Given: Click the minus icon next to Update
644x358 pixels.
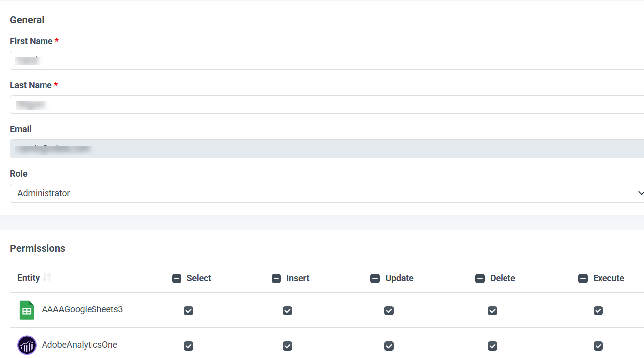Looking at the screenshot, I should pos(375,278).
